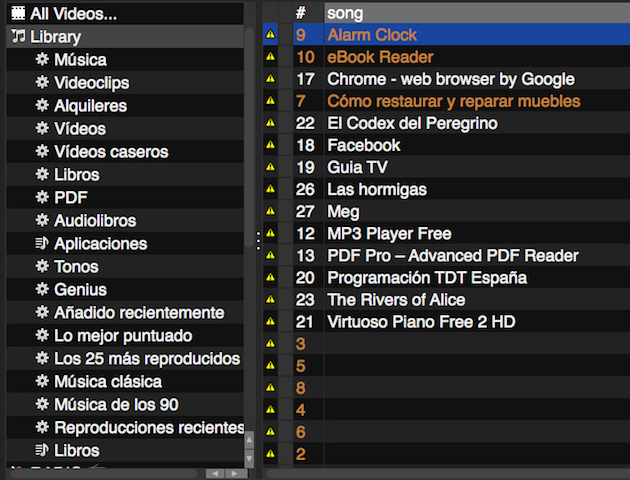The width and height of the screenshot is (630, 480).
Task: Click the warning icon on Facebook row
Action: click(271, 145)
